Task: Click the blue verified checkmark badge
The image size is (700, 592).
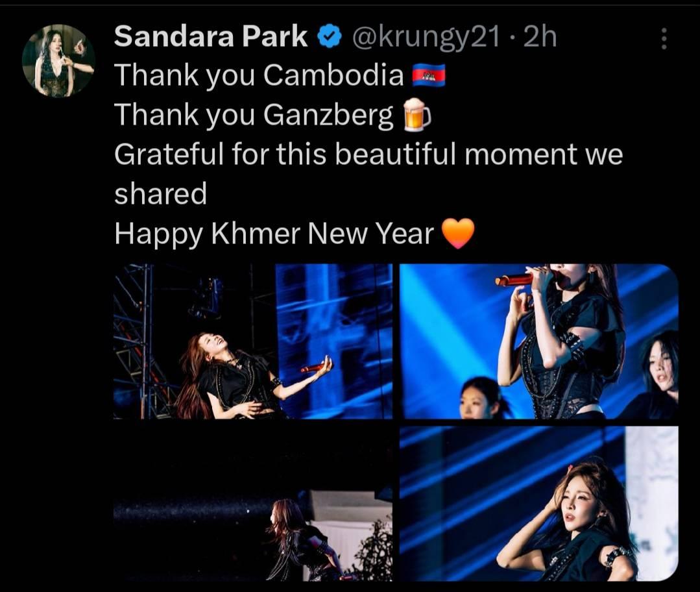Action: [330, 38]
